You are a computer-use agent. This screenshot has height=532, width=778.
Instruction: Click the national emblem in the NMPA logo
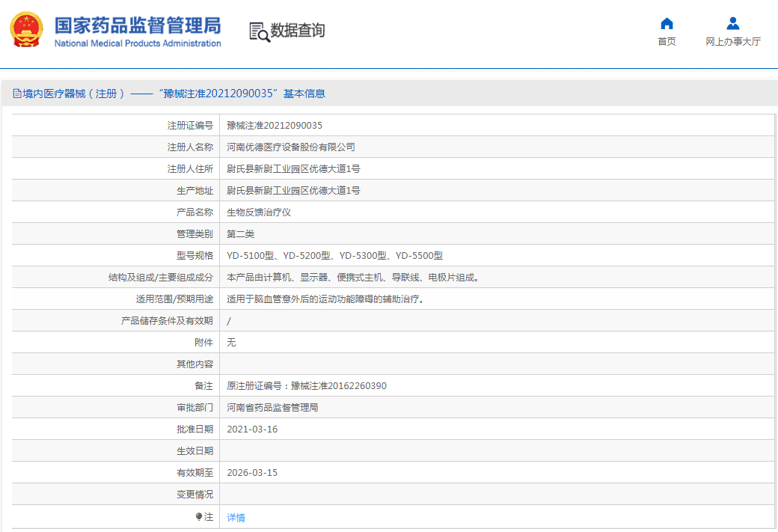(x=27, y=30)
